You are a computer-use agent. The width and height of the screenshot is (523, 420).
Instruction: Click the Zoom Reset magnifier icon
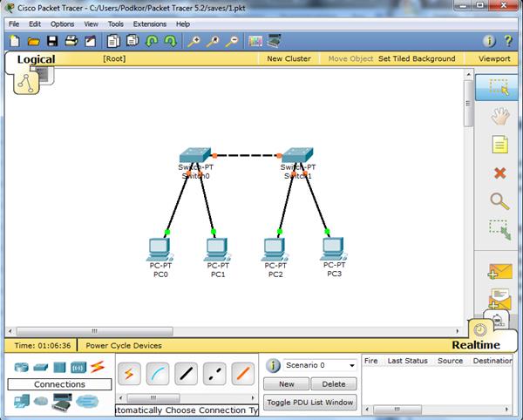pos(213,41)
